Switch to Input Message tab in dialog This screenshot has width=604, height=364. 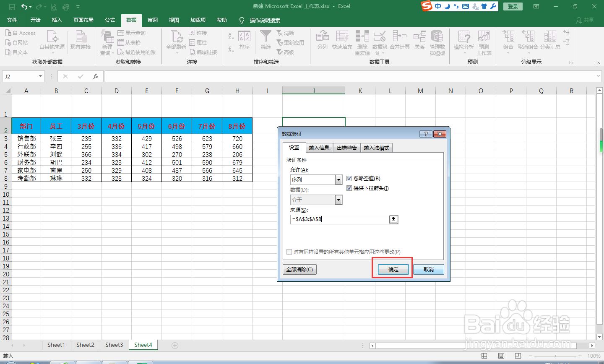(319, 148)
